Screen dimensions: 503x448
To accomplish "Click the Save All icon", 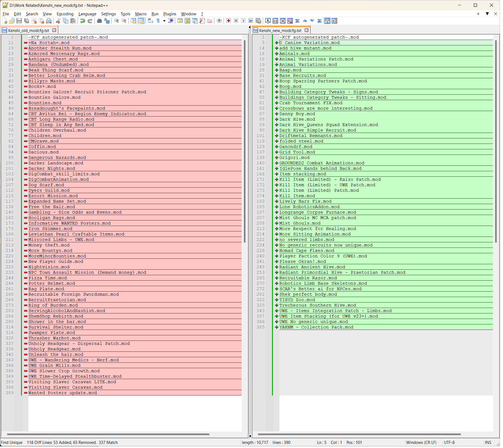I will coord(27,21).
